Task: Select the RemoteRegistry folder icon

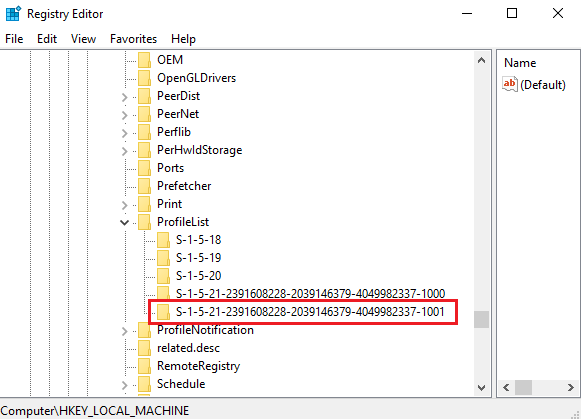Action: tap(144, 366)
